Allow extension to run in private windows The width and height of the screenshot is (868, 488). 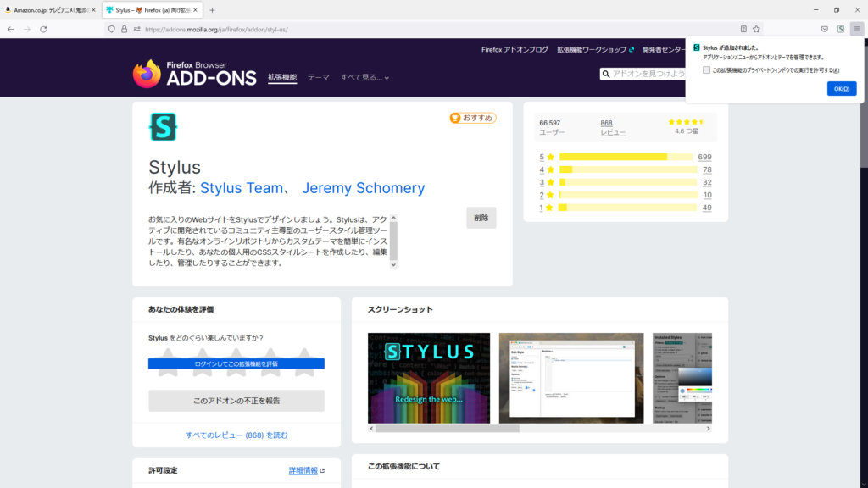tap(706, 70)
